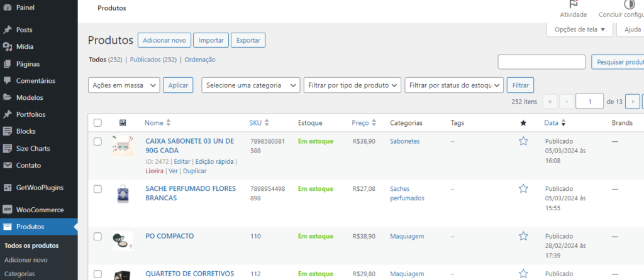This screenshot has width=644, height=280.
Task: Open the WooCommerce menu icon in sidebar
Action: (7, 210)
